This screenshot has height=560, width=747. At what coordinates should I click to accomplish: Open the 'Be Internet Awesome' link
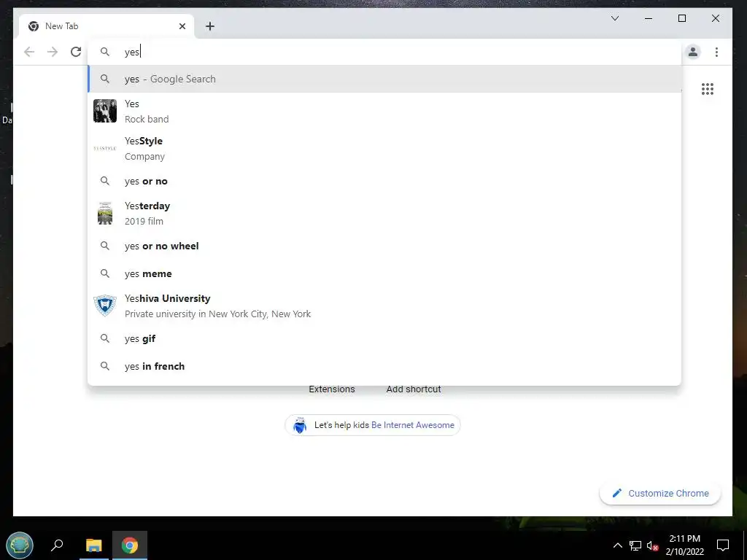click(413, 425)
